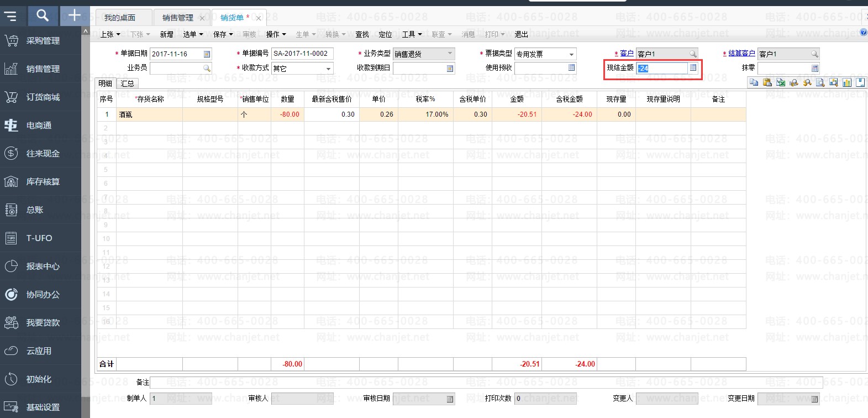Image resolution: width=868 pixels, height=418 pixels.
Task: Open the 库存核算 module
Action: [41, 181]
